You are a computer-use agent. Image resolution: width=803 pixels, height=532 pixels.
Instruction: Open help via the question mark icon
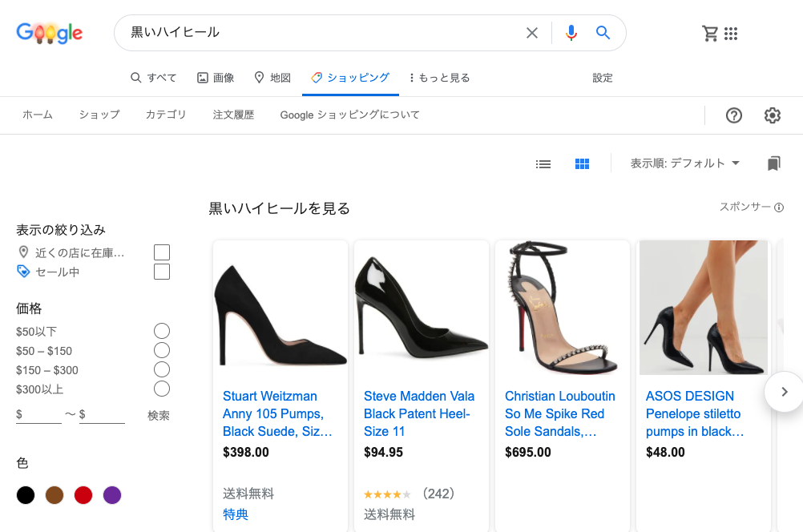(x=734, y=115)
